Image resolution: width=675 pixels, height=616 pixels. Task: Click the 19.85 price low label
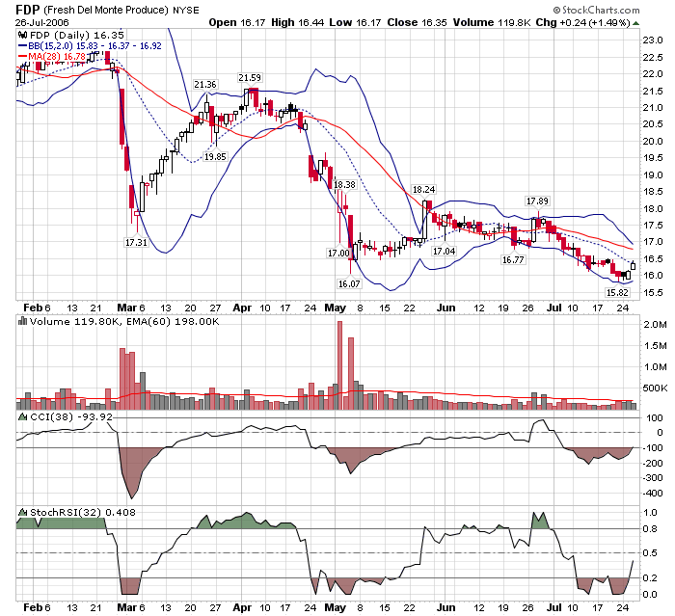pyautogui.click(x=215, y=157)
